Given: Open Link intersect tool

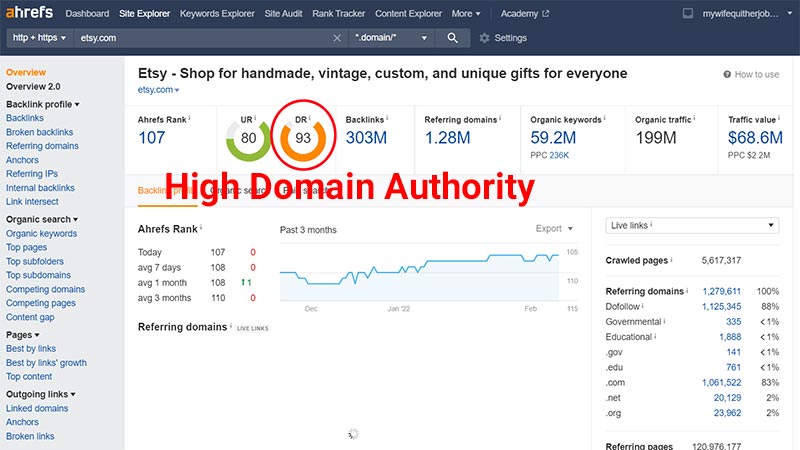Looking at the screenshot, I should pos(32,202).
